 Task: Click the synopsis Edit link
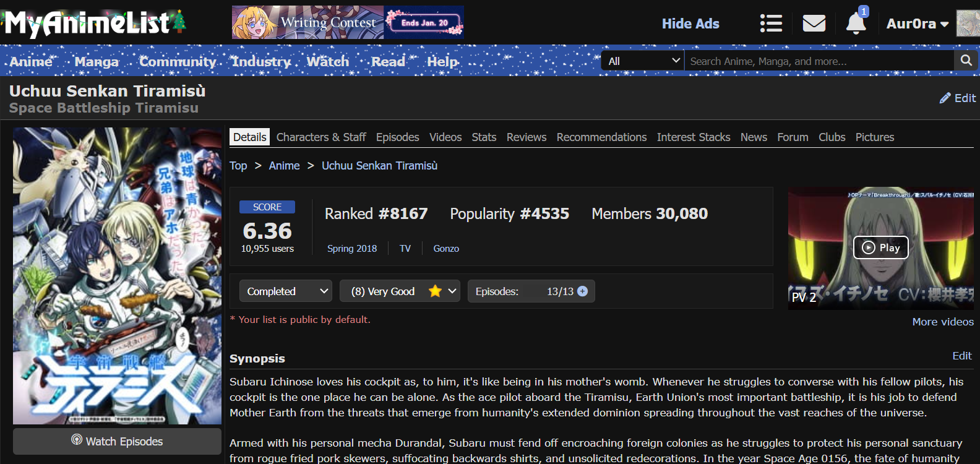tap(962, 356)
